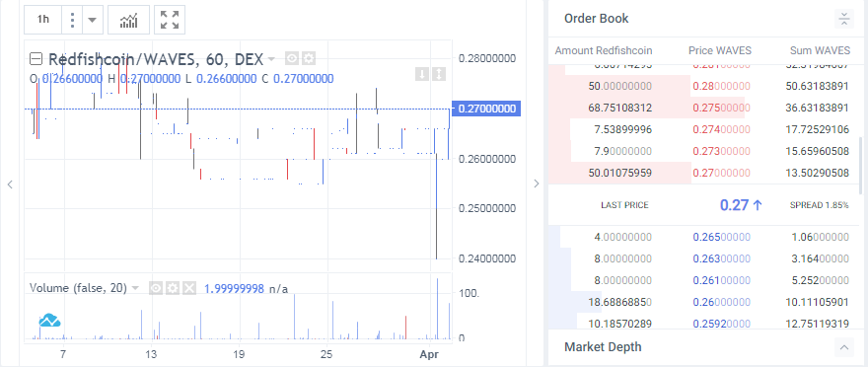Open Redfishcoin series settings gear
Screen dimensions: 868x367
[309, 58]
